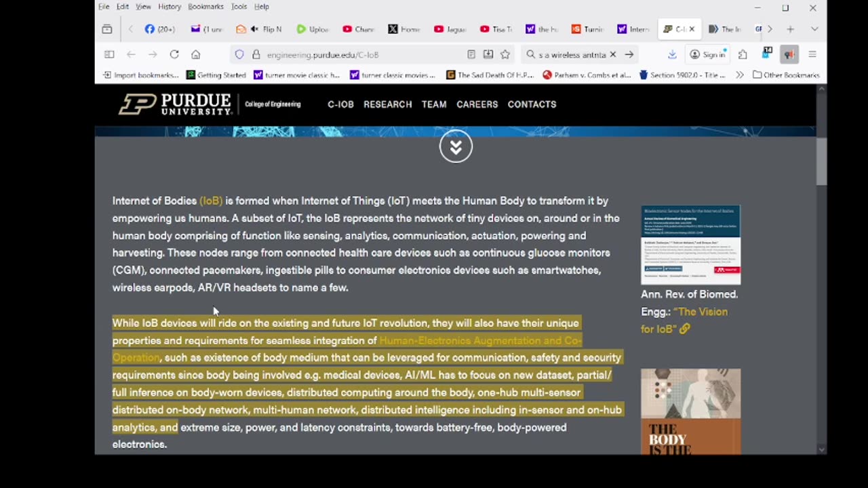
Task: Click the highlighted (IoB) link
Action: tap(211, 201)
